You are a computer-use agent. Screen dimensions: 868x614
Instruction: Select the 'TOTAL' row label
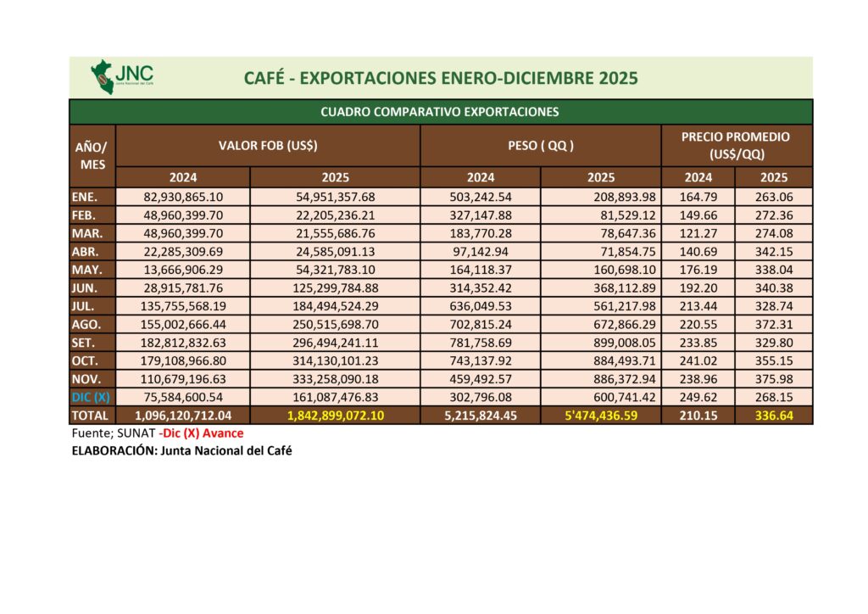tap(90, 416)
